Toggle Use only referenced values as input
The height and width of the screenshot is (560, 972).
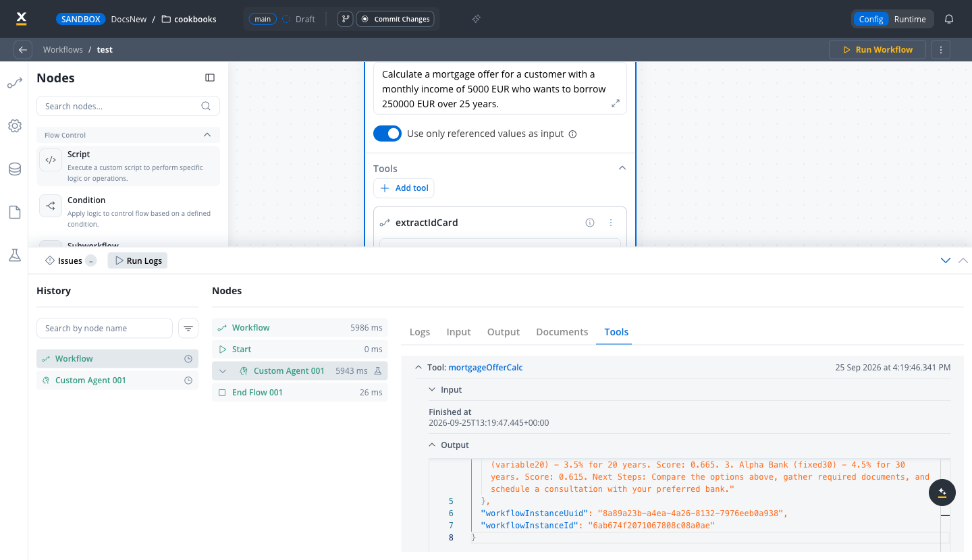(387, 134)
